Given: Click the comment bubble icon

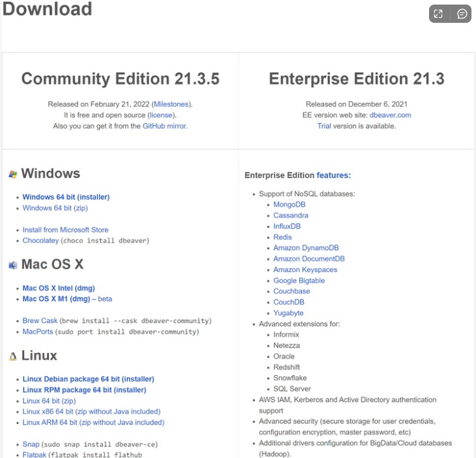Looking at the screenshot, I should pyautogui.click(x=462, y=14).
